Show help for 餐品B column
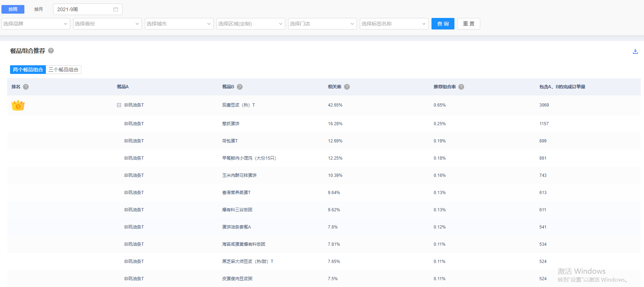Screen dimensions: 644x287 coord(240,87)
